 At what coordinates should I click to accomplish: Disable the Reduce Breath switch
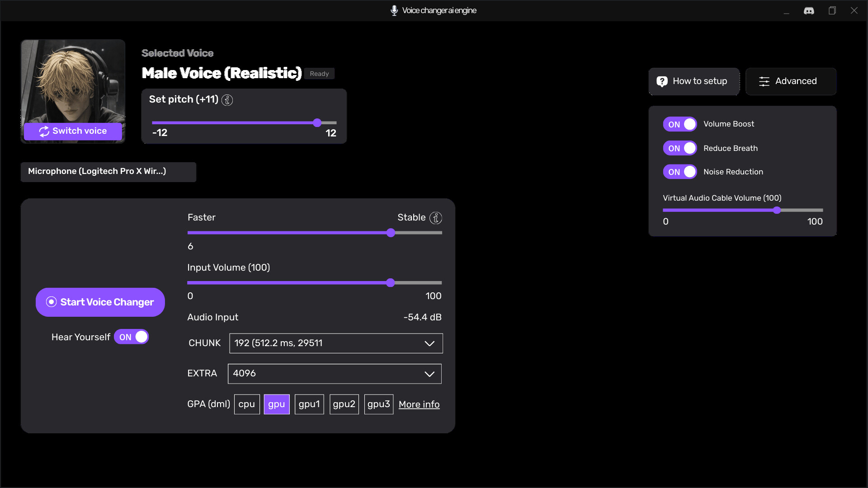click(679, 148)
